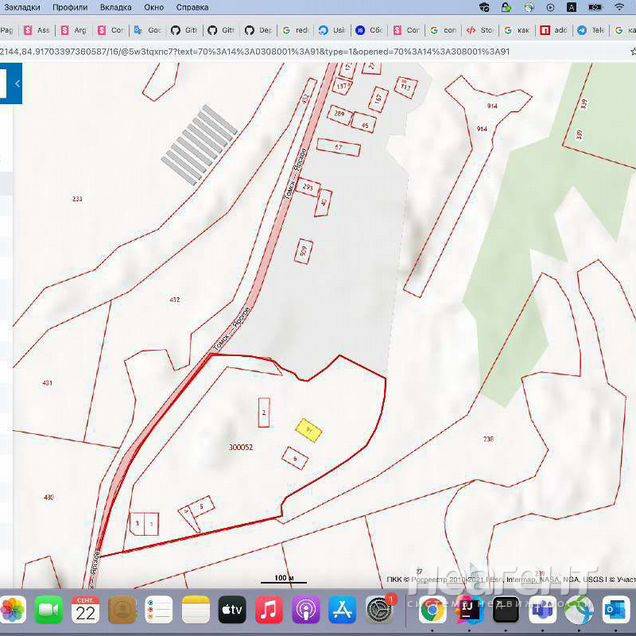Image resolution: width=636 pixels, height=636 pixels.
Task: Open the Справка menu
Action: pyautogui.click(x=191, y=7)
